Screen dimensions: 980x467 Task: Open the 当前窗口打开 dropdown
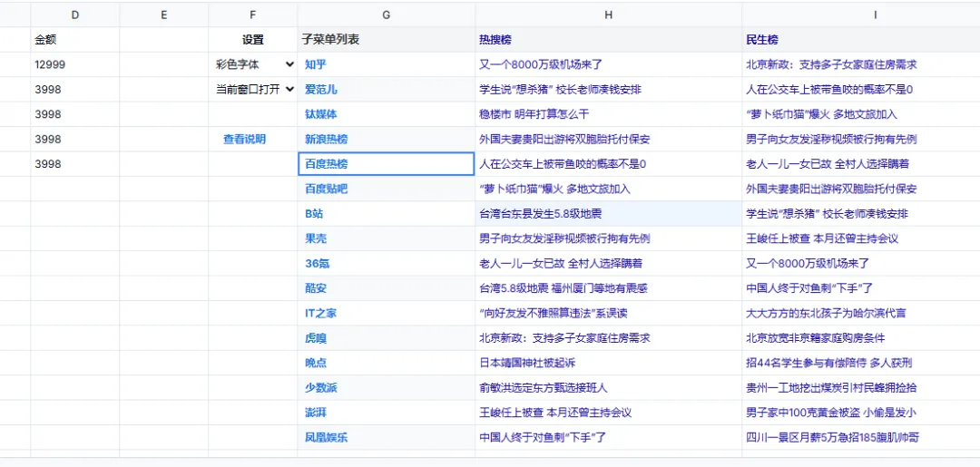253,89
